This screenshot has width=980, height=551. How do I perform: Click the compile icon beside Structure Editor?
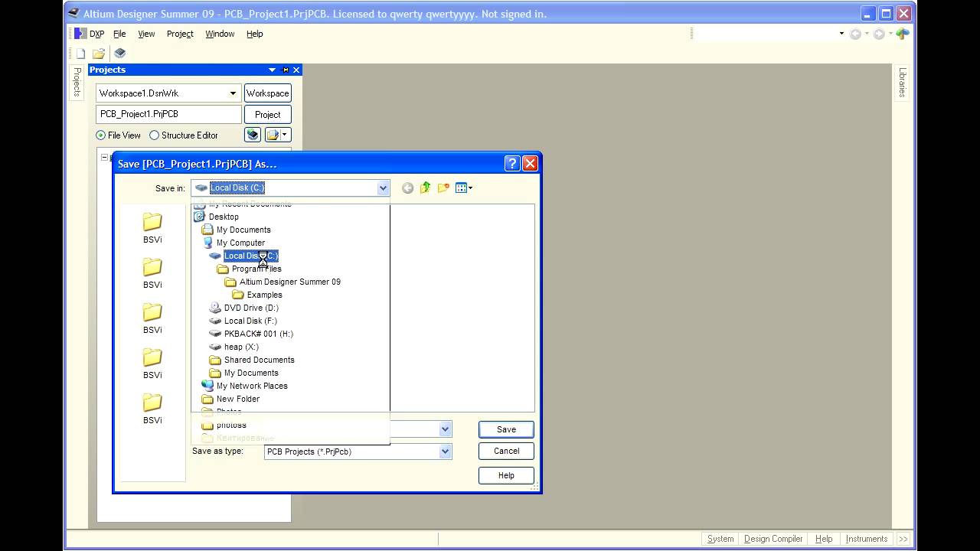(x=253, y=135)
